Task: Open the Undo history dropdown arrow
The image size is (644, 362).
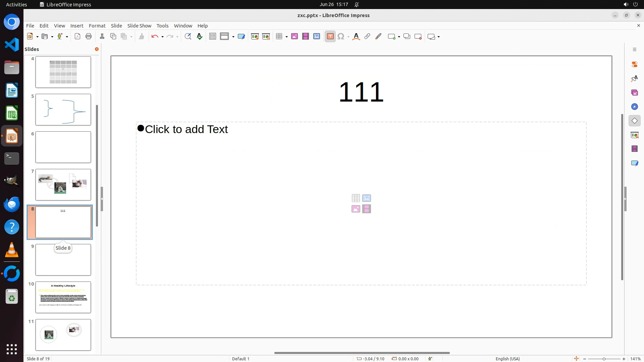Action: (x=162, y=37)
